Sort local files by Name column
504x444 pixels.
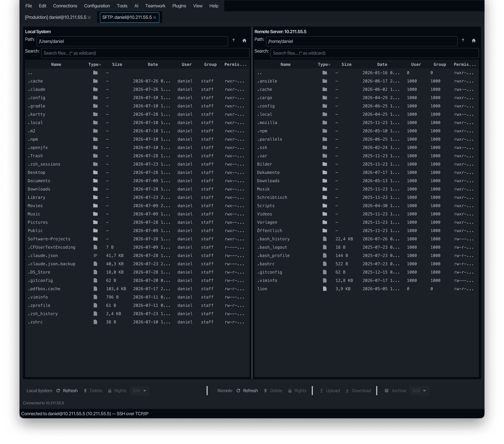pyautogui.click(x=56, y=64)
